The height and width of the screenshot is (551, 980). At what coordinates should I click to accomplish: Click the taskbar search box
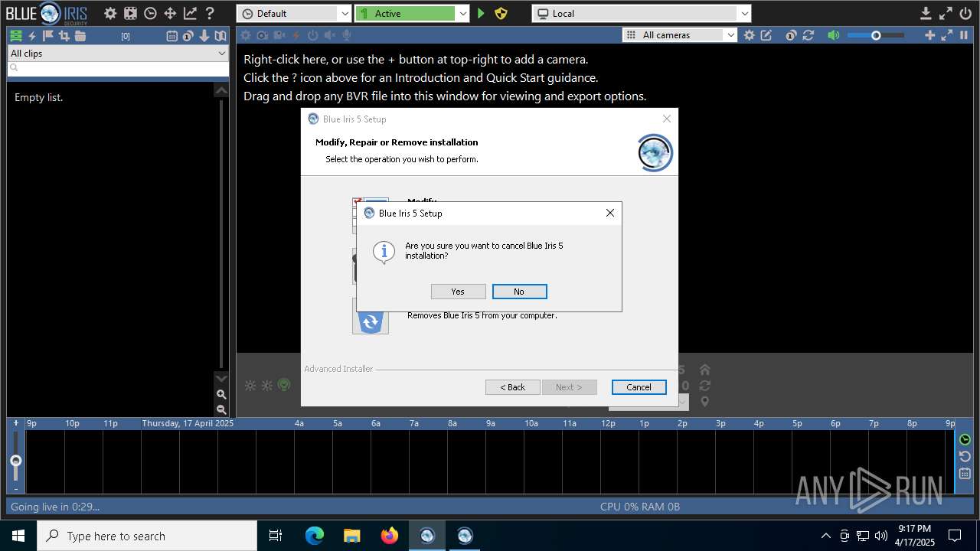[x=147, y=536]
